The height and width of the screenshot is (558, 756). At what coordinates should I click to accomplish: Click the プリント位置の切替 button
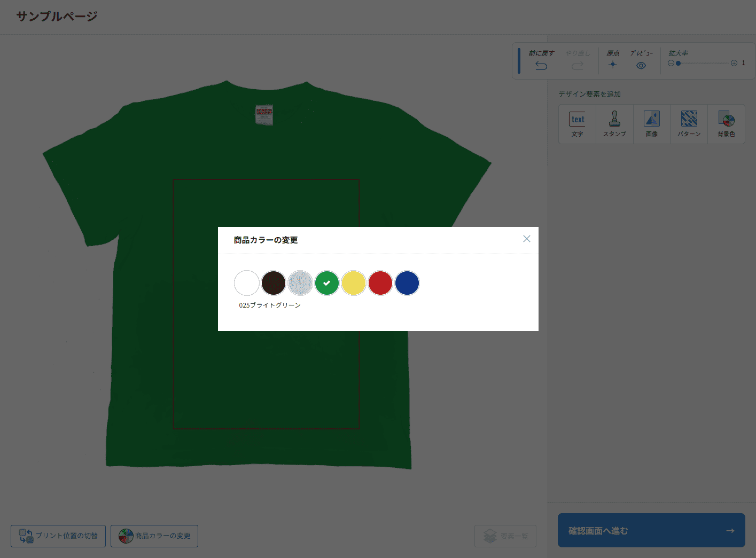[58, 536]
